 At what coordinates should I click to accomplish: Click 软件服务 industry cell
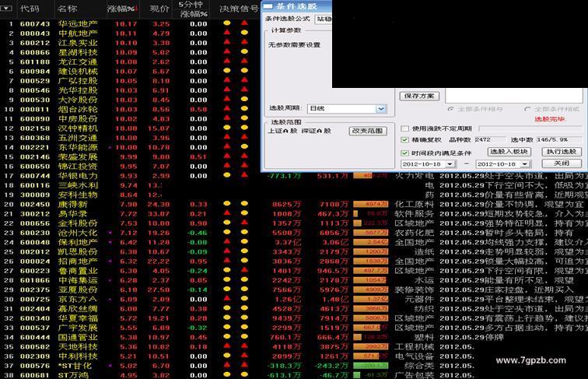coord(414,213)
